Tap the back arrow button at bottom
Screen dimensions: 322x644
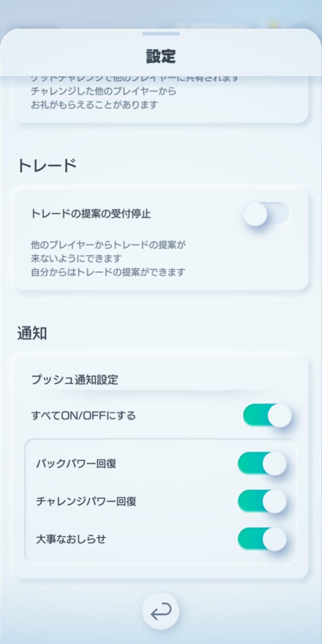pos(161,612)
